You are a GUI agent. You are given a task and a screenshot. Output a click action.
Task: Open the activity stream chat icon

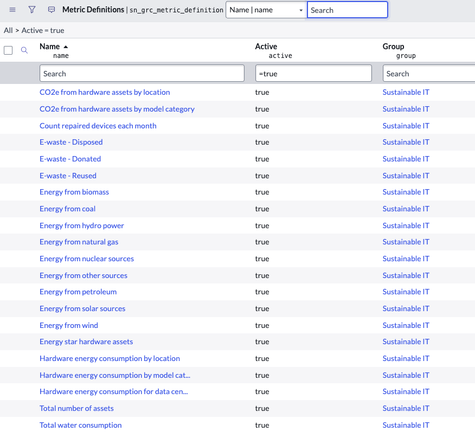[x=51, y=10]
